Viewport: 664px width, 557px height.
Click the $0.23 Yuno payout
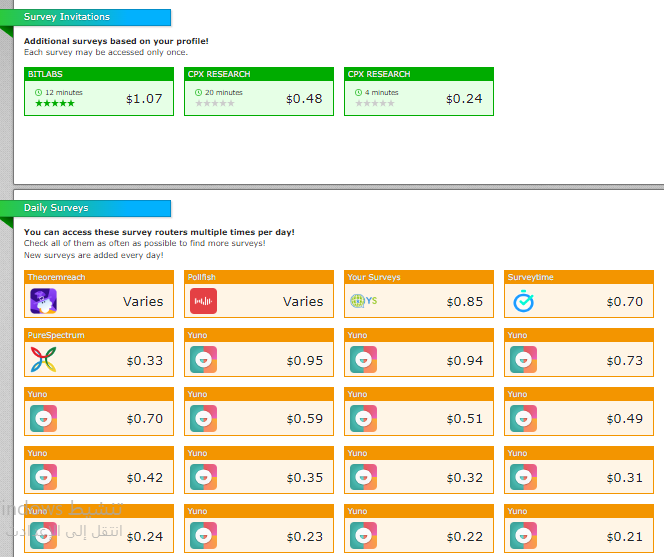[305, 536]
